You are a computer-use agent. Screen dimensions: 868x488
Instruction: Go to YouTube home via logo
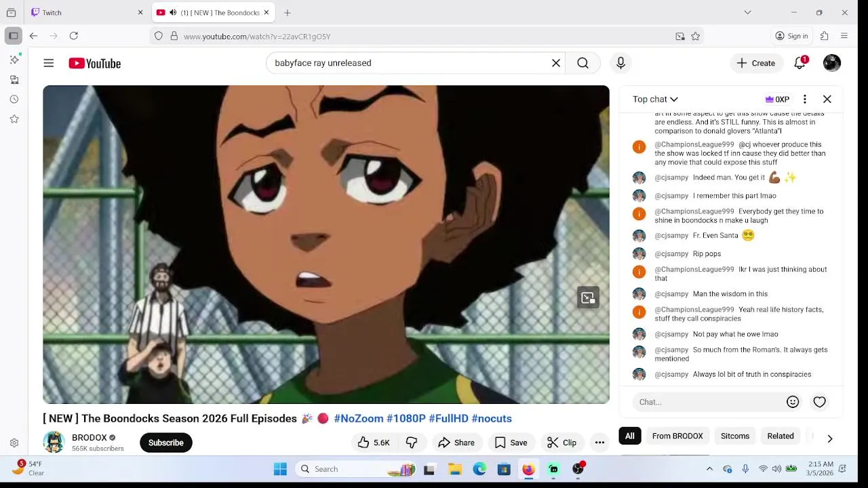(x=95, y=63)
